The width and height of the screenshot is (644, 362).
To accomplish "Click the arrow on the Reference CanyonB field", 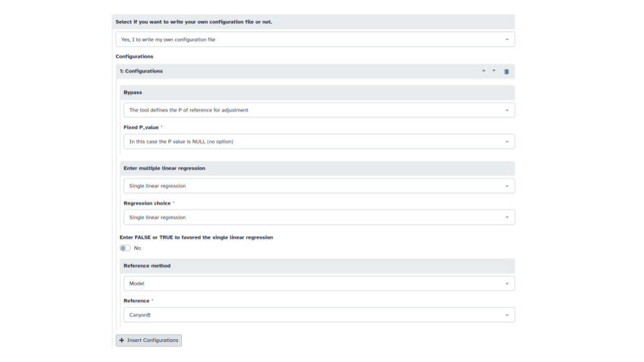I will coord(507,315).
